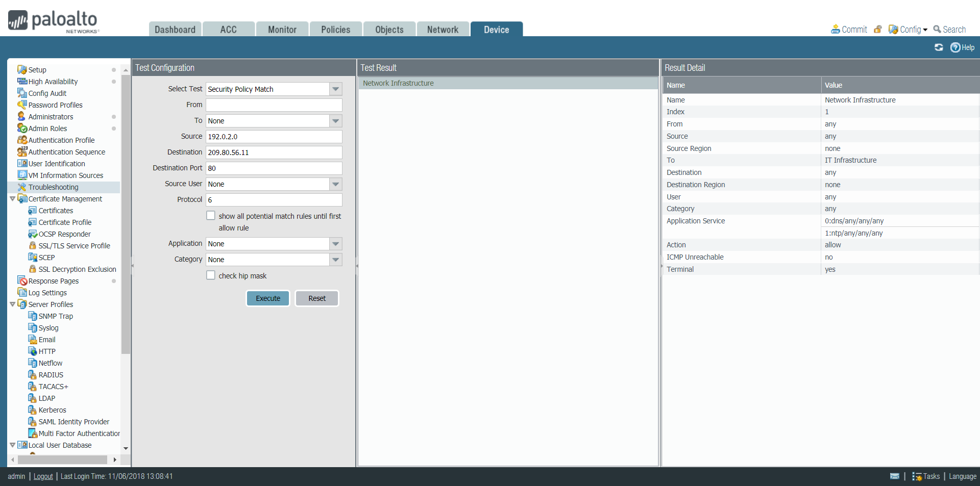980x486 pixels.
Task: Click the Authentication Profile icon
Action: coord(22,140)
